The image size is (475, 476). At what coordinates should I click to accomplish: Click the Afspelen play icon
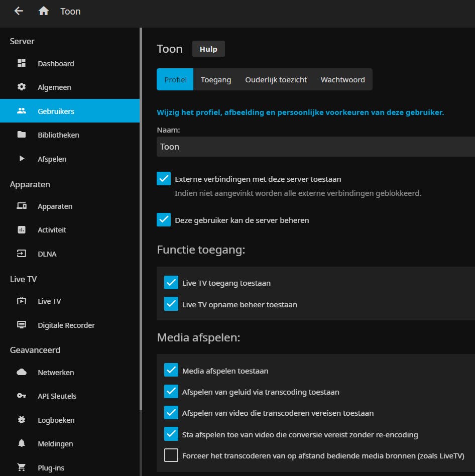(22, 159)
